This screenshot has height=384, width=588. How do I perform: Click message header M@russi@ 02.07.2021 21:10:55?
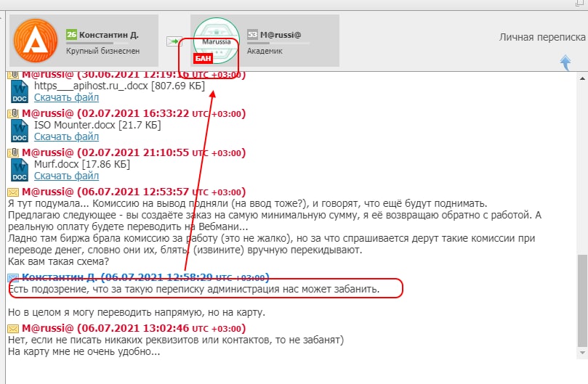[134, 153]
